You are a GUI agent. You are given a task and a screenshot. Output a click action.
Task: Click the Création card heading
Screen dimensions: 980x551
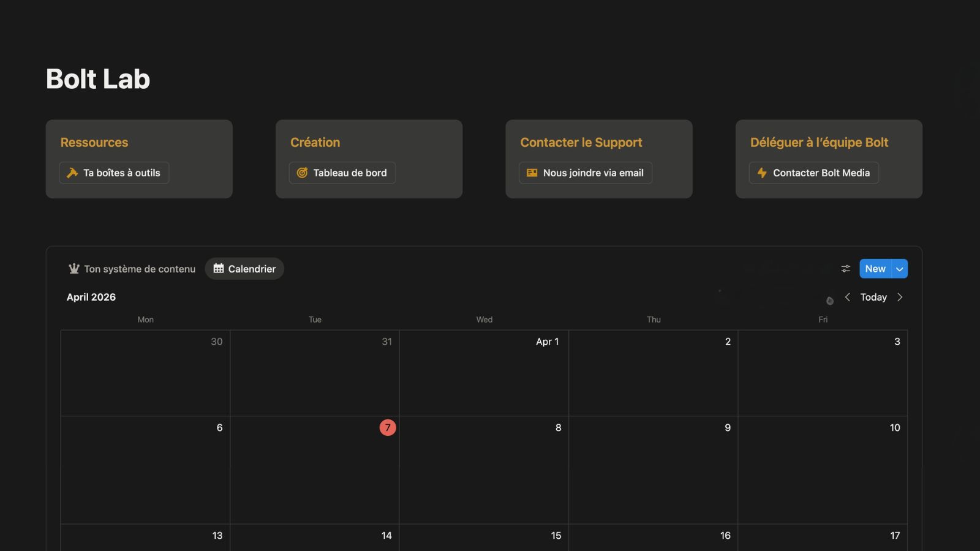[x=315, y=142]
